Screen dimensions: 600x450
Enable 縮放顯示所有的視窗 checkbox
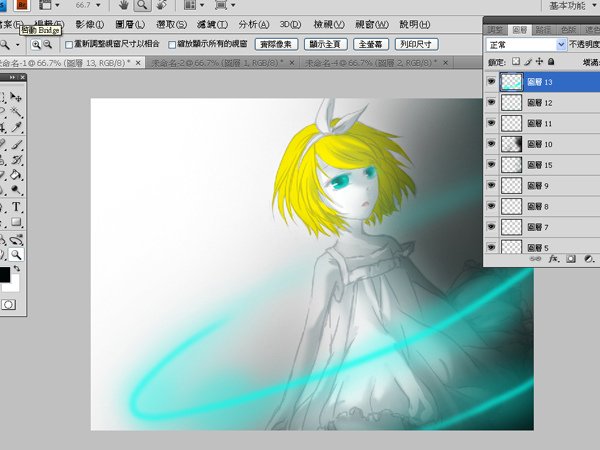(172, 45)
